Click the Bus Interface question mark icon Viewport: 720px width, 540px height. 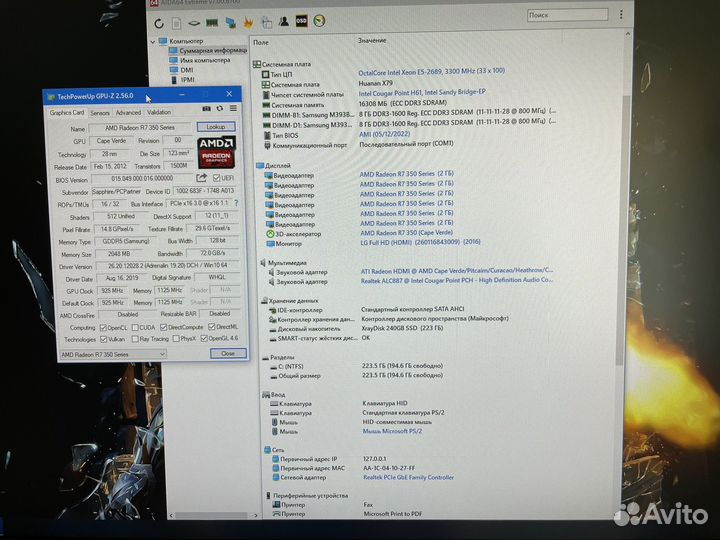[x=236, y=202]
